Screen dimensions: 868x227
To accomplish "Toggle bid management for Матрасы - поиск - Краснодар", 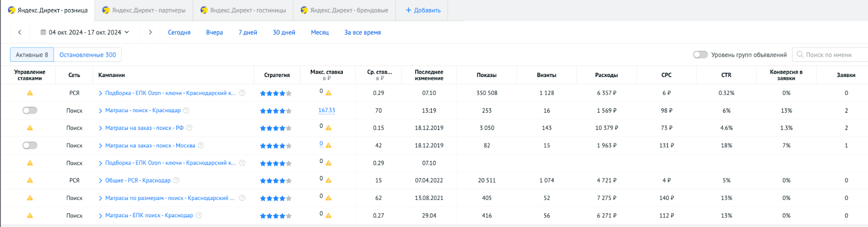I will [30, 111].
